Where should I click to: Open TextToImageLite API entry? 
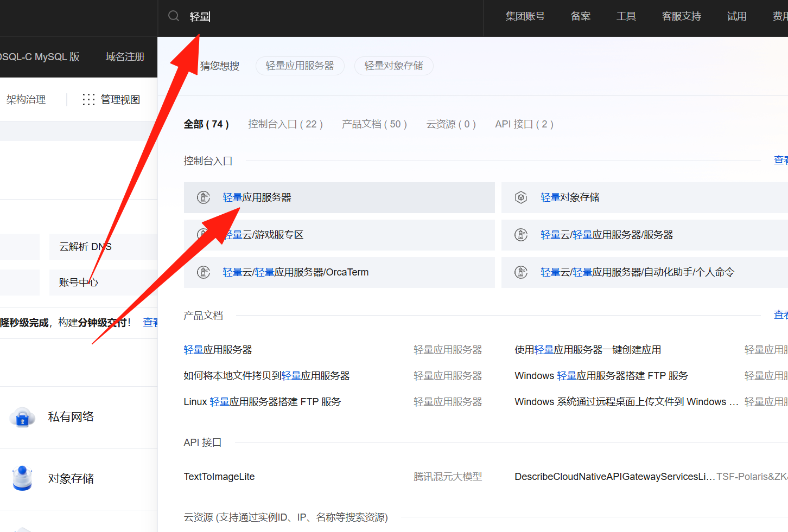tap(219, 477)
